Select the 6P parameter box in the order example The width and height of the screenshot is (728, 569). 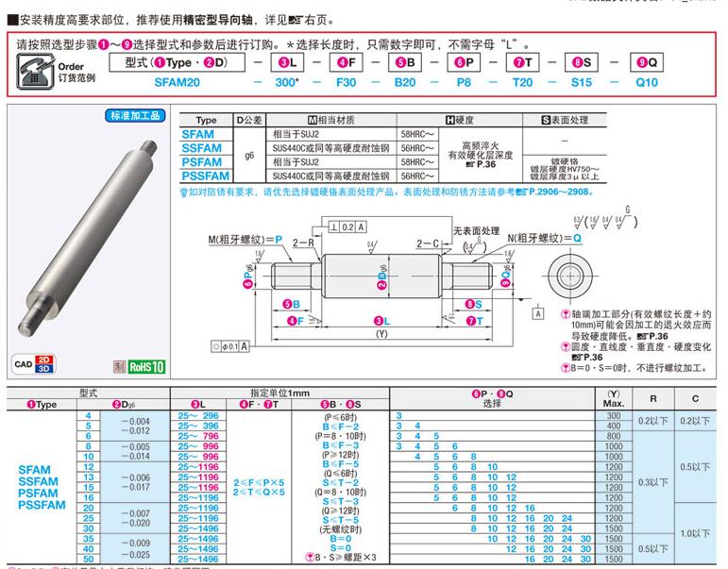(x=463, y=62)
